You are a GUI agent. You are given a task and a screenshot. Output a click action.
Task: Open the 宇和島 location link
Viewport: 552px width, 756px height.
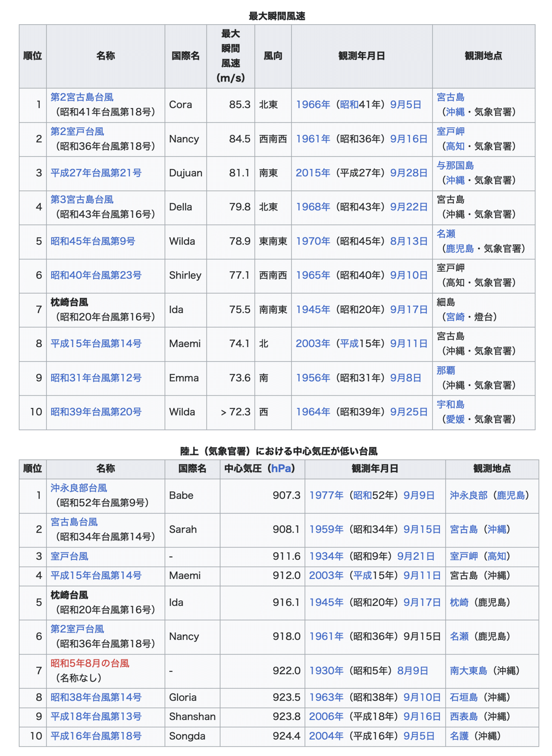click(451, 405)
